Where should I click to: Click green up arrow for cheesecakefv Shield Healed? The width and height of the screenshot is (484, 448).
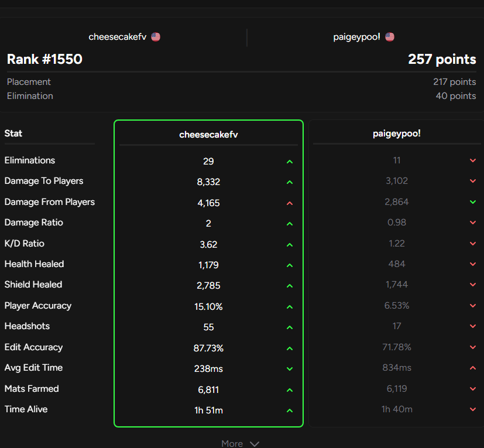tap(290, 286)
